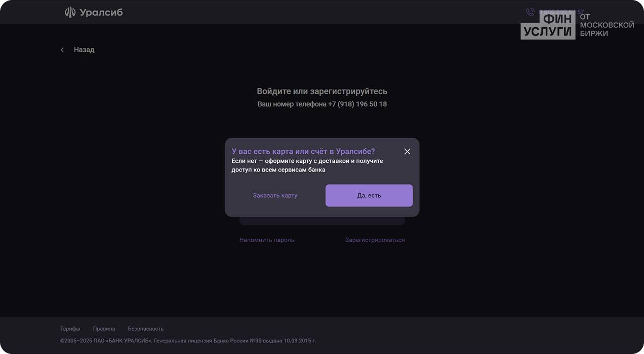Click the Уралсиб leaf logo icon
This screenshot has height=354, width=644.
pyautogui.click(x=70, y=12)
